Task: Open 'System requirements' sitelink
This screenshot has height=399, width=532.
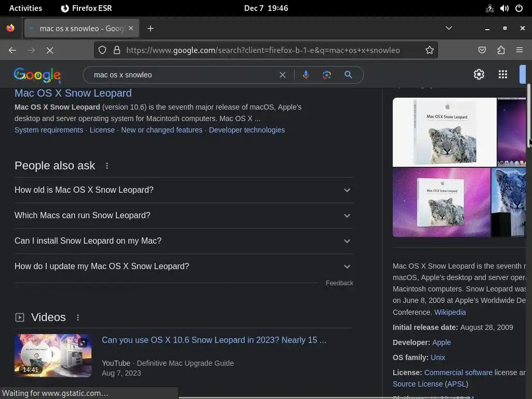Action: [49, 130]
